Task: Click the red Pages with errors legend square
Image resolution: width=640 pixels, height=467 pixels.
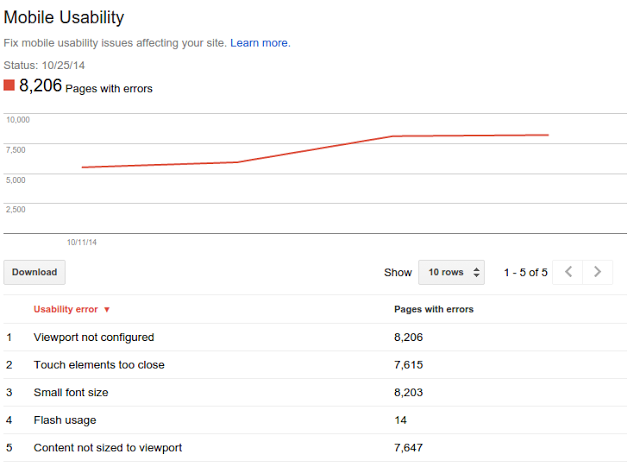Action: pyautogui.click(x=9, y=86)
